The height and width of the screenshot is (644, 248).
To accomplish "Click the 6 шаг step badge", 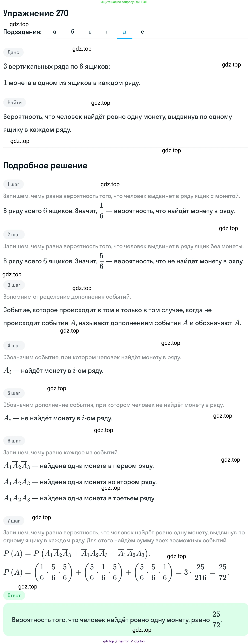I will (x=14, y=441).
